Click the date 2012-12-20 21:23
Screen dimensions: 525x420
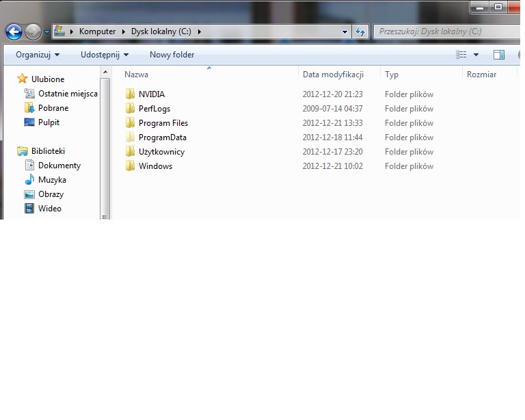332,94
